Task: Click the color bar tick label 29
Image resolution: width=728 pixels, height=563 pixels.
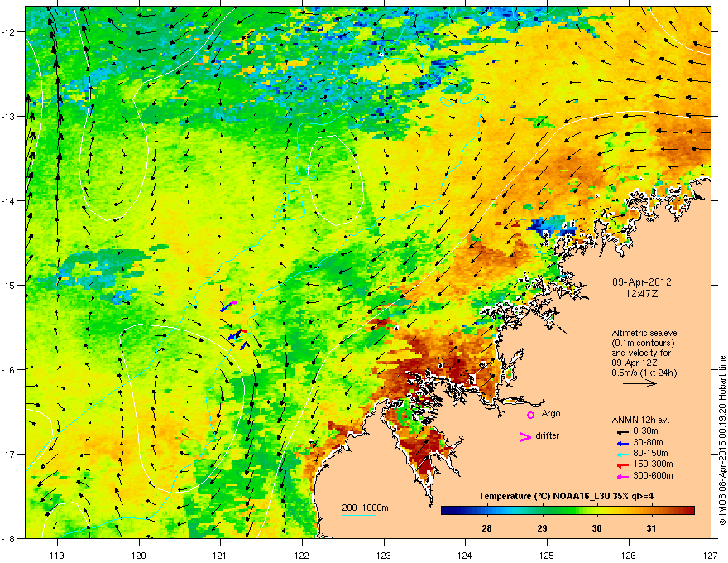Action: 542,528
